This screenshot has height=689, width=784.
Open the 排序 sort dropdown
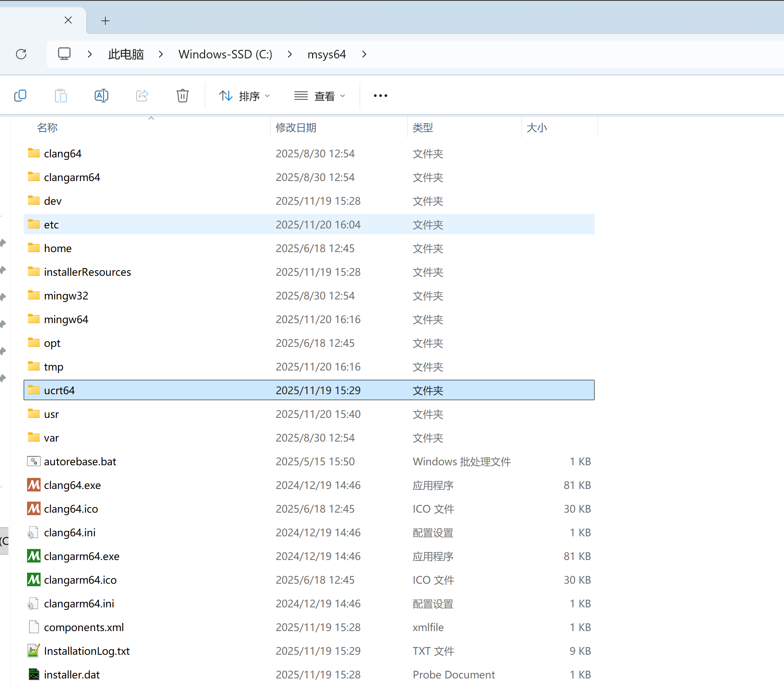tap(244, 96)
